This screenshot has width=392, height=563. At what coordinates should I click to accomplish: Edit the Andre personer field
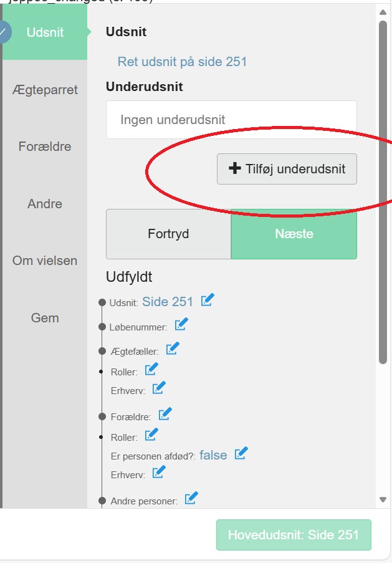coord(191,498)
